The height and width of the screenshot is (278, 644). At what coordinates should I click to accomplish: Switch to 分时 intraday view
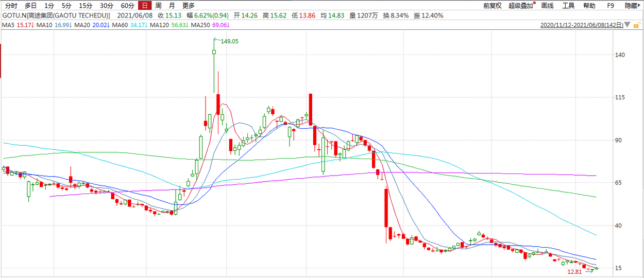[x=11, y=6]
